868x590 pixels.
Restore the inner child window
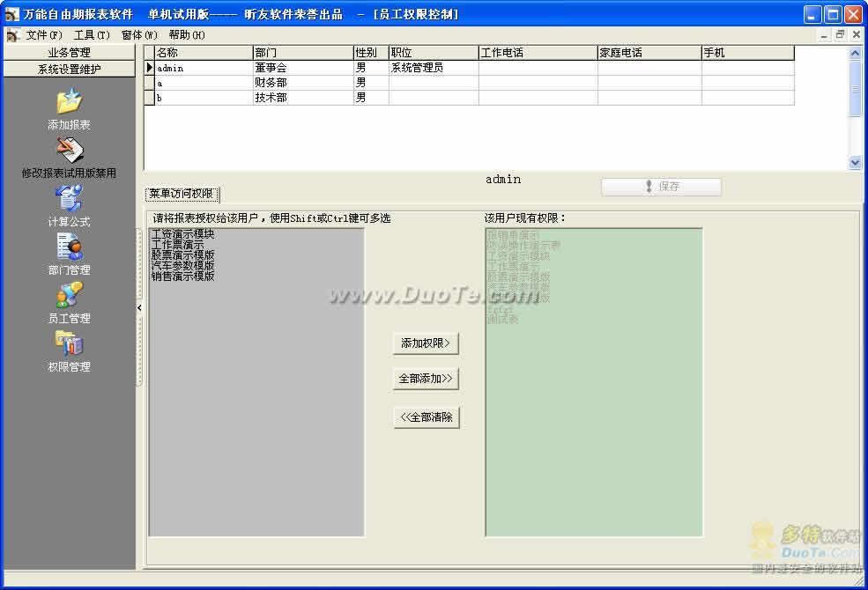coord(840,35)
